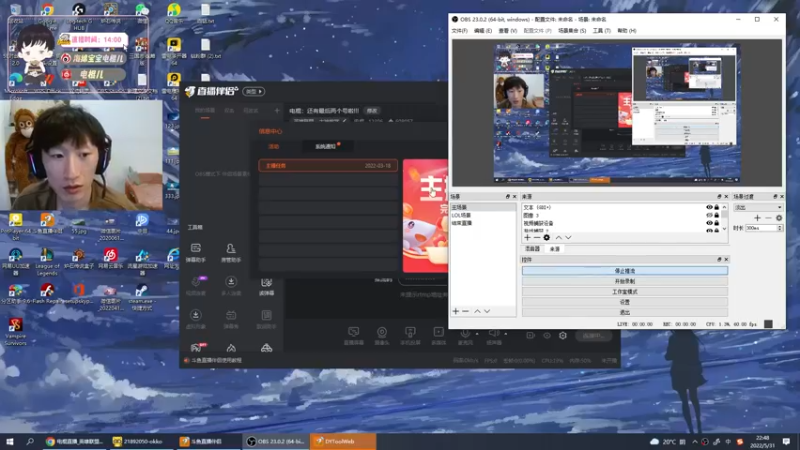Open Vampire Survivors desktop shortcut
This screenshot has width=800, height=450.
tap(15, 332)
